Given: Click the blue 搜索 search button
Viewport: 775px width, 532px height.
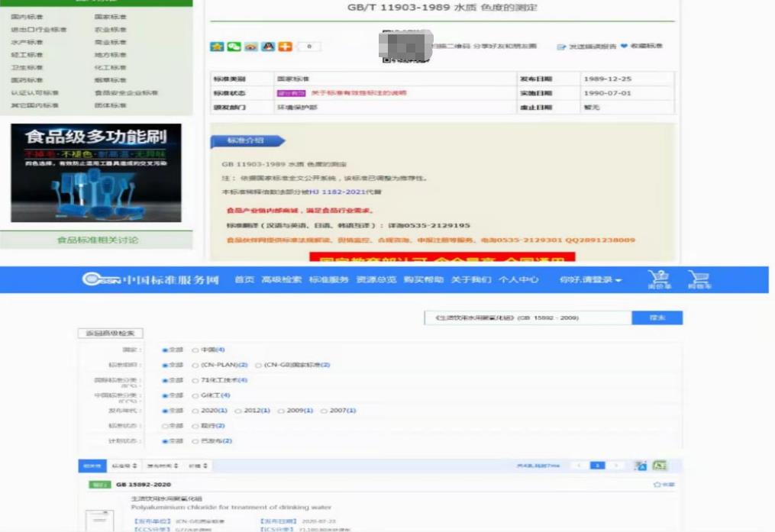Looking at the screenshot, I should [x=657, y=318].
